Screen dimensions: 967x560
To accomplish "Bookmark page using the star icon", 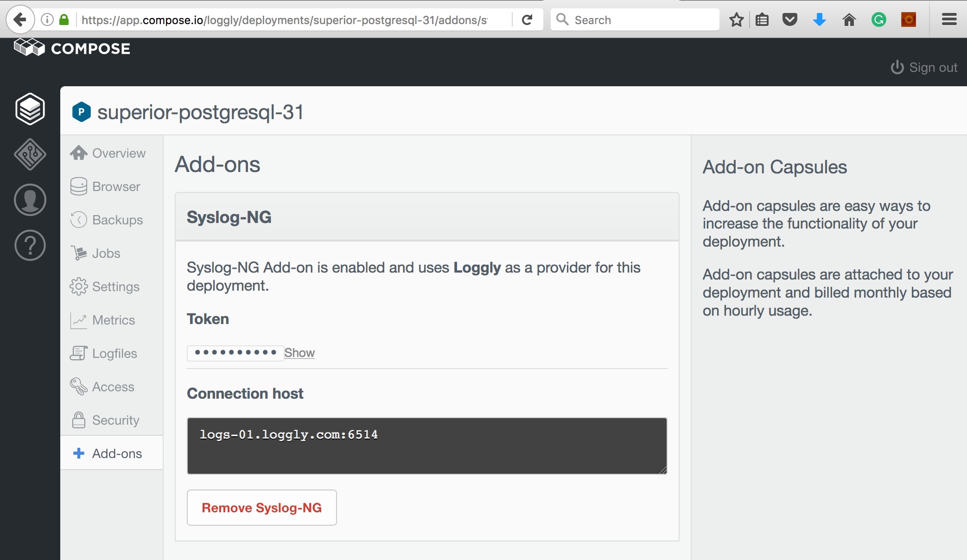I will 736,19.
